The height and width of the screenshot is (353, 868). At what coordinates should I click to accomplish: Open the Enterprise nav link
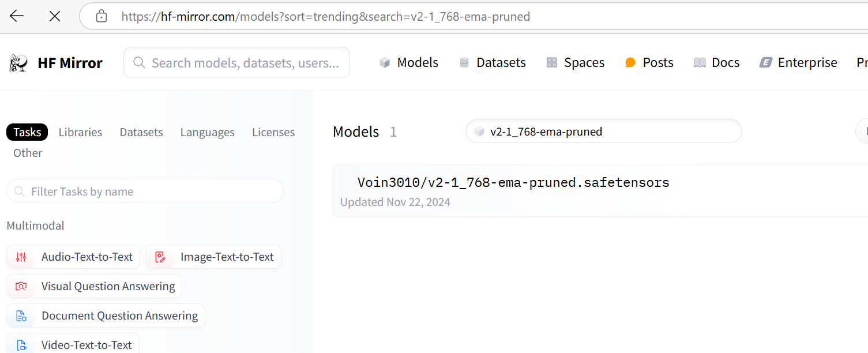tap(798, 62)
